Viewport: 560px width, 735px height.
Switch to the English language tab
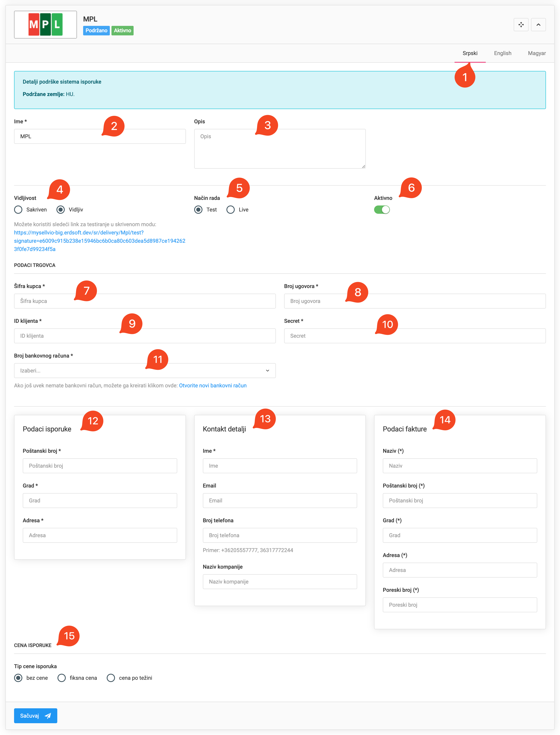click(502, 53)
